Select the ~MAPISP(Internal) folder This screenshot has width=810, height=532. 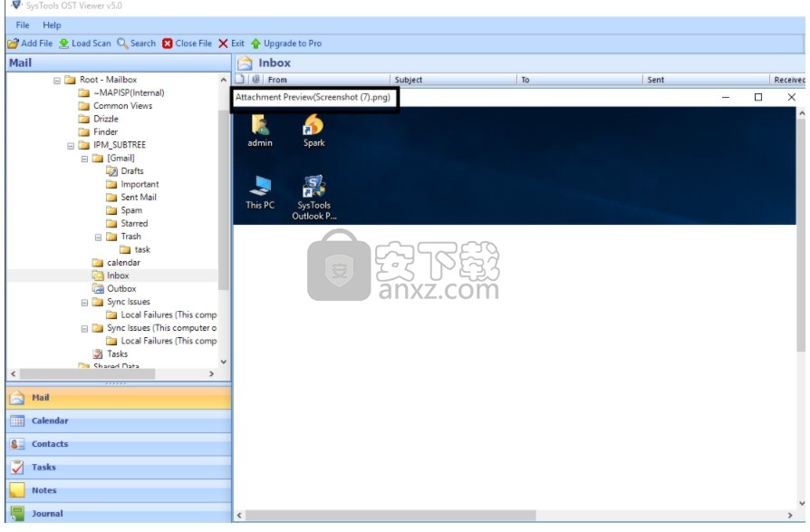coord(121,93)
